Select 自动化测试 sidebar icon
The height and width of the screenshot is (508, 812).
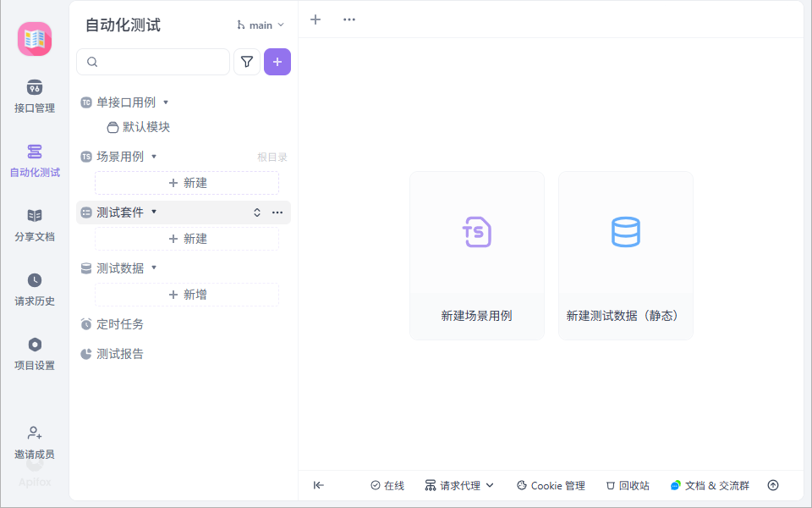coord(35,152)
